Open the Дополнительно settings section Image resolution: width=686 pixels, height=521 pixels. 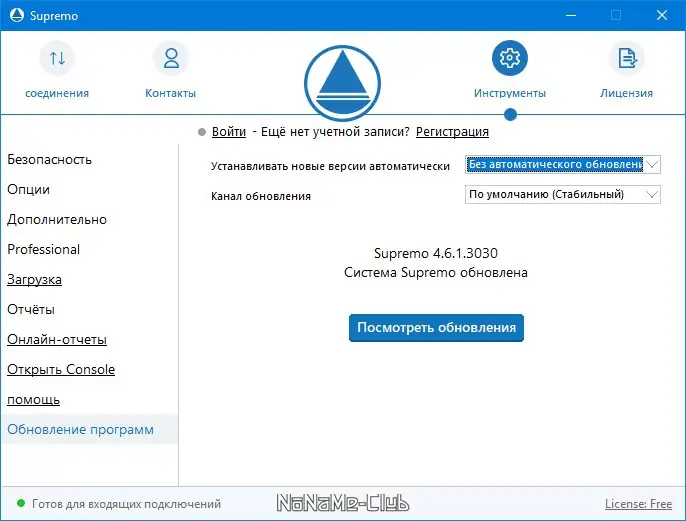point(57,220)
